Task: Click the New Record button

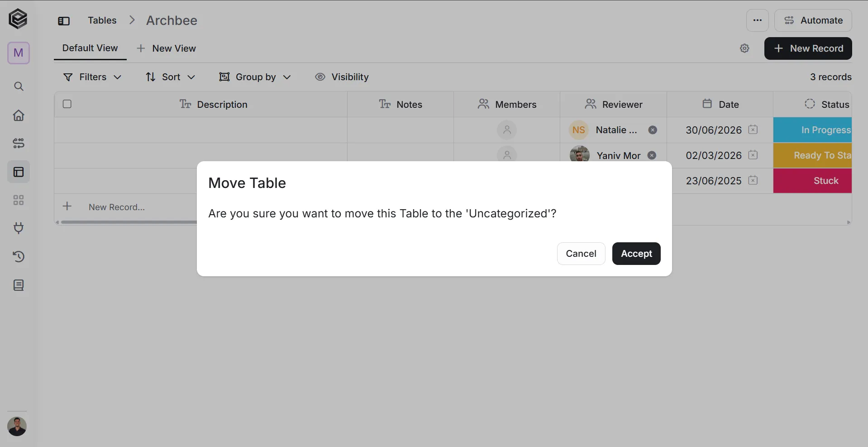Action: (x=808, y=48)
